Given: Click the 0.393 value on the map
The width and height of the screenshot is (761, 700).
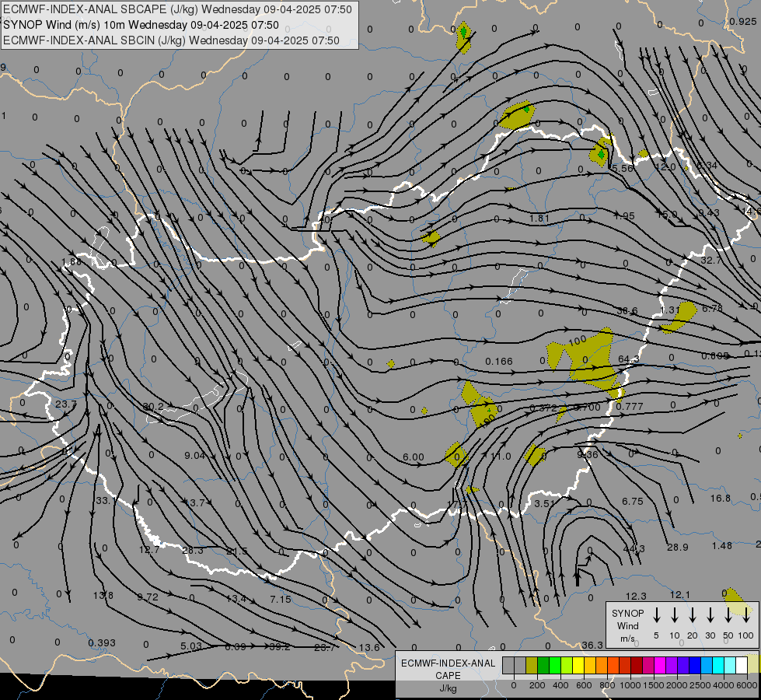Looking at the screenshot, I should tap(102, 642).
